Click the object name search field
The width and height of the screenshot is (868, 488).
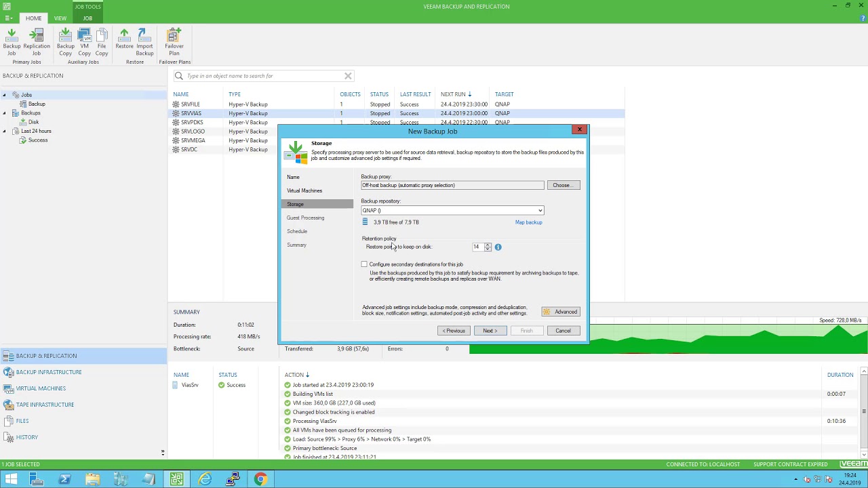pyautogui.click(x=264, y=76)
